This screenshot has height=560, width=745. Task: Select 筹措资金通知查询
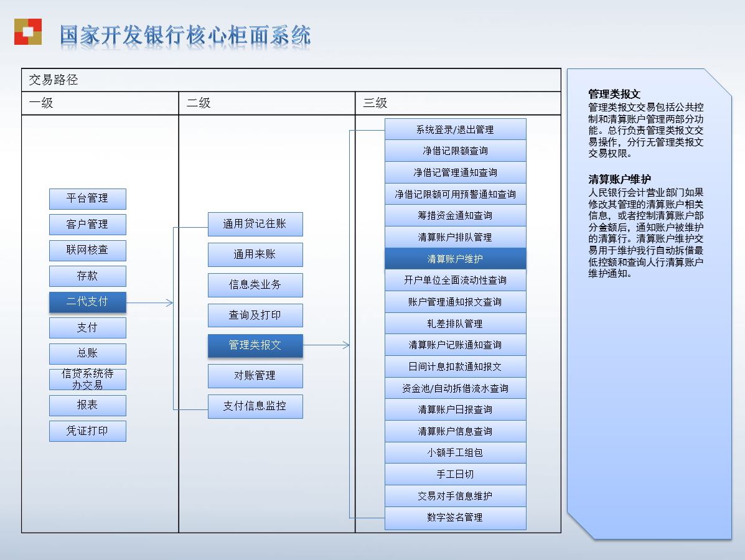pyautogui.click(x=455, y=216)
